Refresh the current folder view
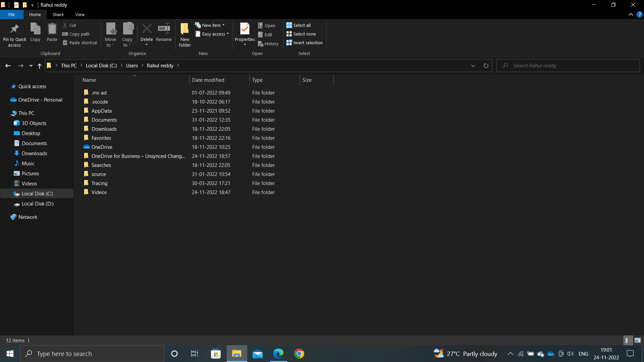This screenshot has width=644, height=362. [486, 66]
